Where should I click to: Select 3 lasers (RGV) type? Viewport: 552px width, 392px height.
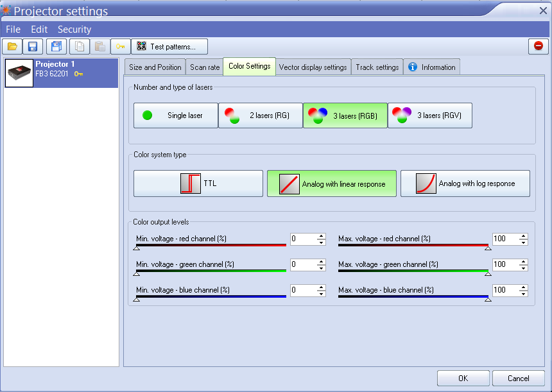tap(430, 115)
